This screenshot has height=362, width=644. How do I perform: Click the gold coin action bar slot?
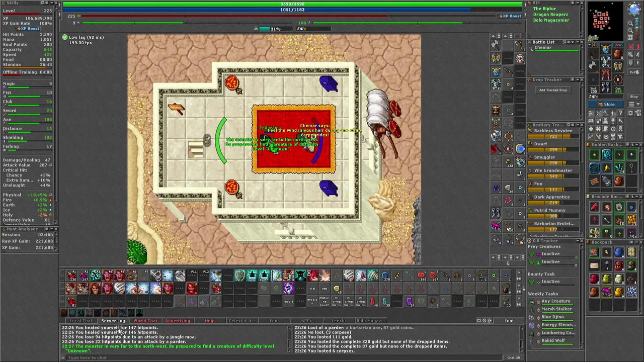pos(337,289)
